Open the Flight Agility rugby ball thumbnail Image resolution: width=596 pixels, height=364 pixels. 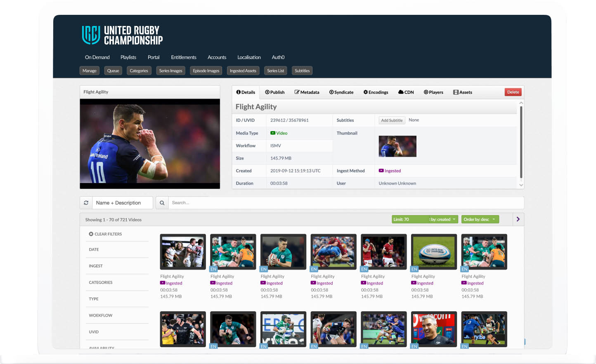click(x=433, y=251)
